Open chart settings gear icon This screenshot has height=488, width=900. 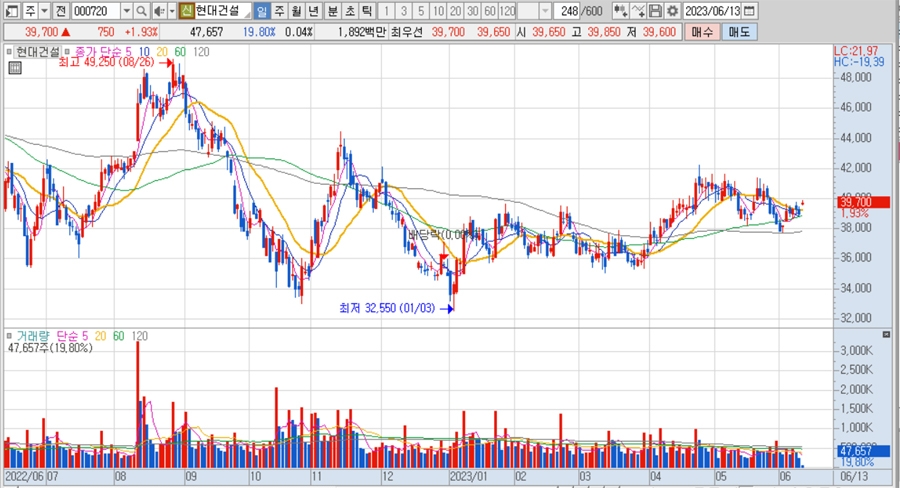(671, 11)
